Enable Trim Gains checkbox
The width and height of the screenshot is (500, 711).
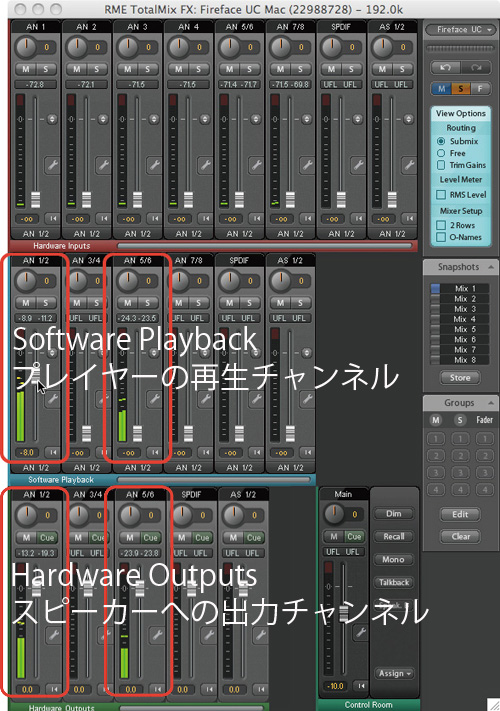441,165
